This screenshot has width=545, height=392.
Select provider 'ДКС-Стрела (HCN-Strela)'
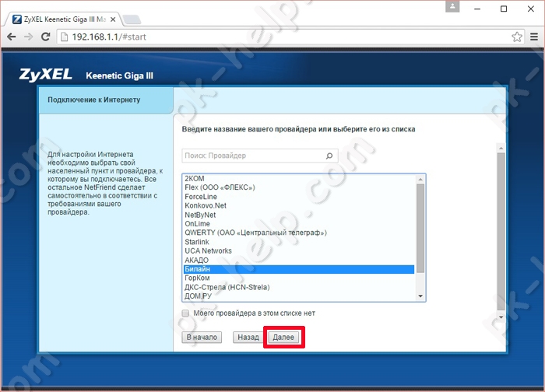tap(299, 287)
